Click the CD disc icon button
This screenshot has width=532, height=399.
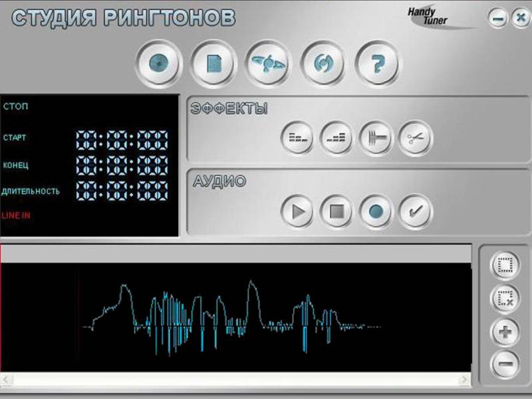pos(158,64)
